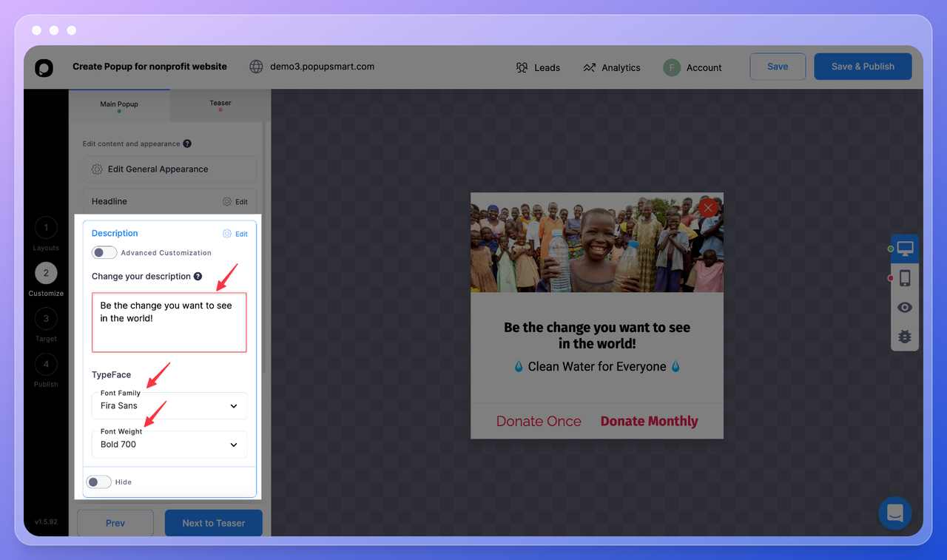This screenshot has height=560, width=947.
Task: Click the red popup close icon
Action: 708,208
